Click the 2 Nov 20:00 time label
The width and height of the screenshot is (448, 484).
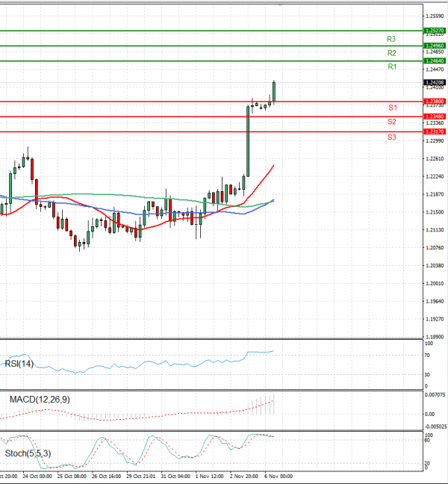tap(244, 477)
